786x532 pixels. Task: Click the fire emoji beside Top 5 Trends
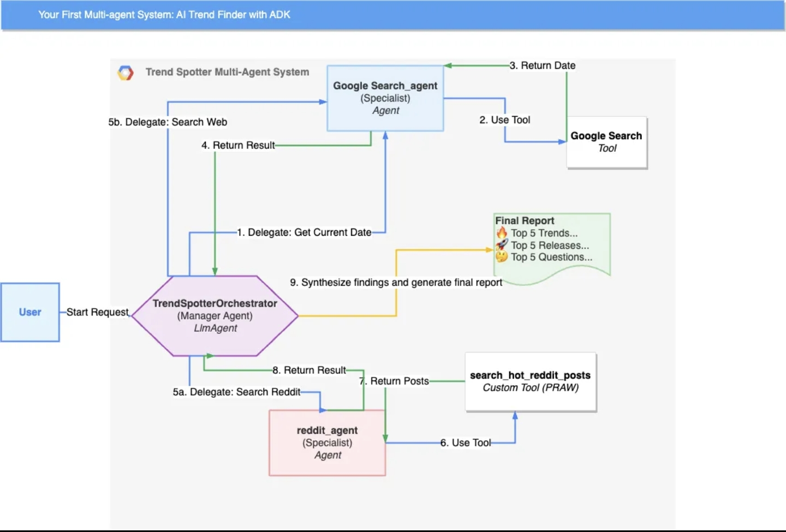click(502, 233)
